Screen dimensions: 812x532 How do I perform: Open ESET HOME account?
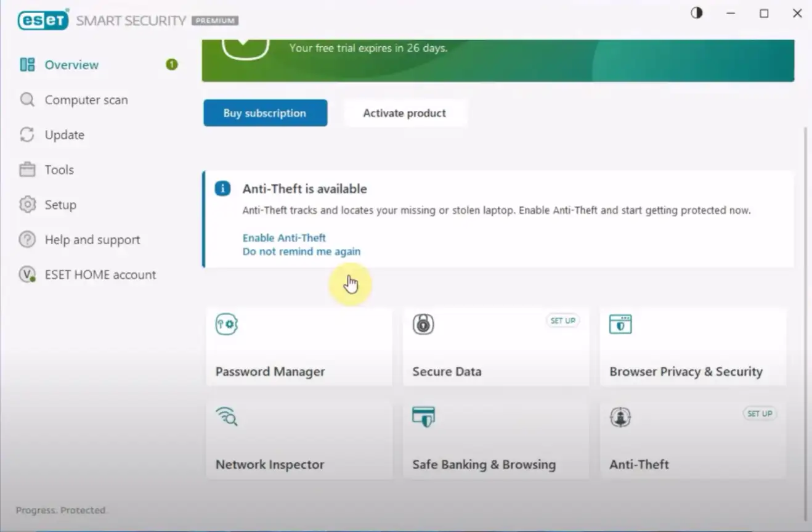pos(100,275)
